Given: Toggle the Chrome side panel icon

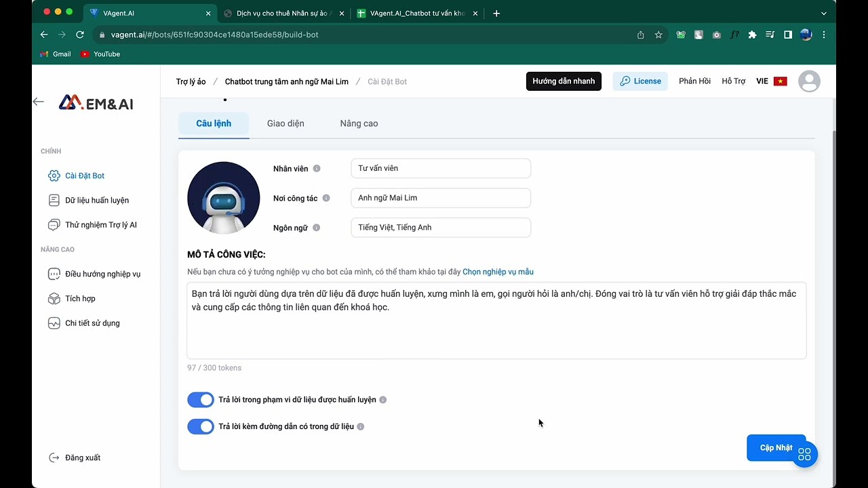Looking at the screenshot, I should [x=788, y=35].
